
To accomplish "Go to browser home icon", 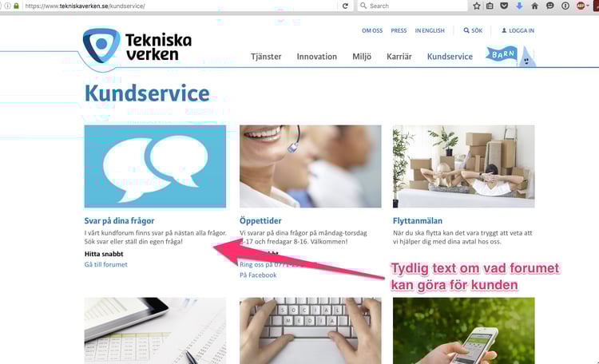I will [535, 6].
